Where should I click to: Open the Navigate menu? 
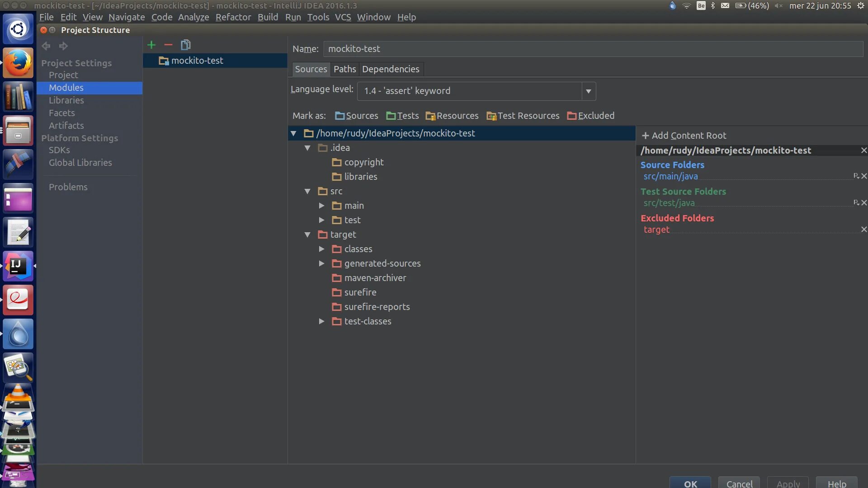click(127, 17)
